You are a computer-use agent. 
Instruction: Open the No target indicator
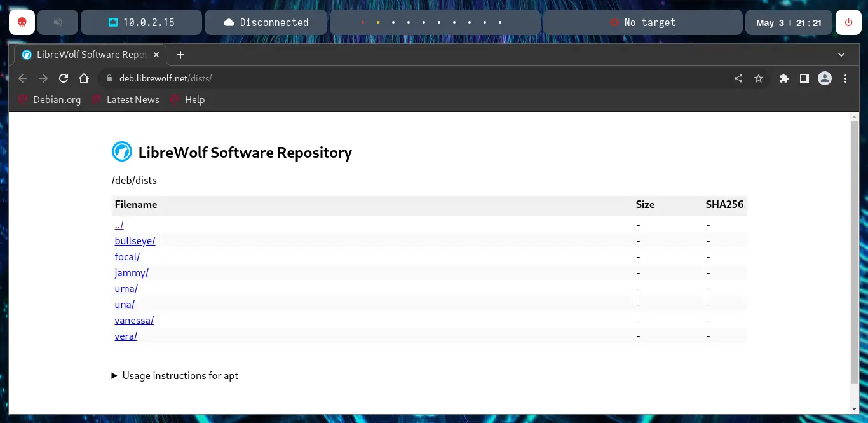642,22
